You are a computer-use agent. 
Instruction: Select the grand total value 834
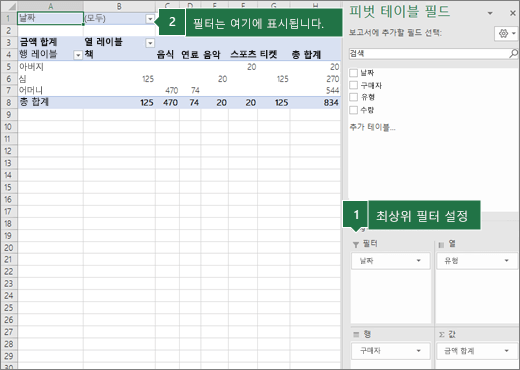(x=315, y=102)
